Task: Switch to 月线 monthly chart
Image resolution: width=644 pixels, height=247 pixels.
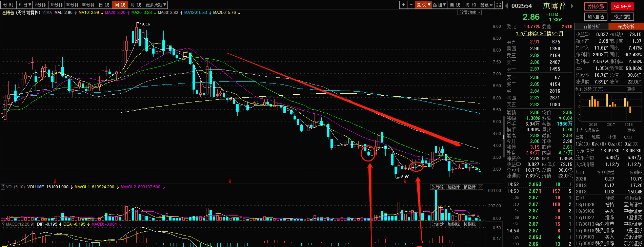Action: (x=136, y=5)
